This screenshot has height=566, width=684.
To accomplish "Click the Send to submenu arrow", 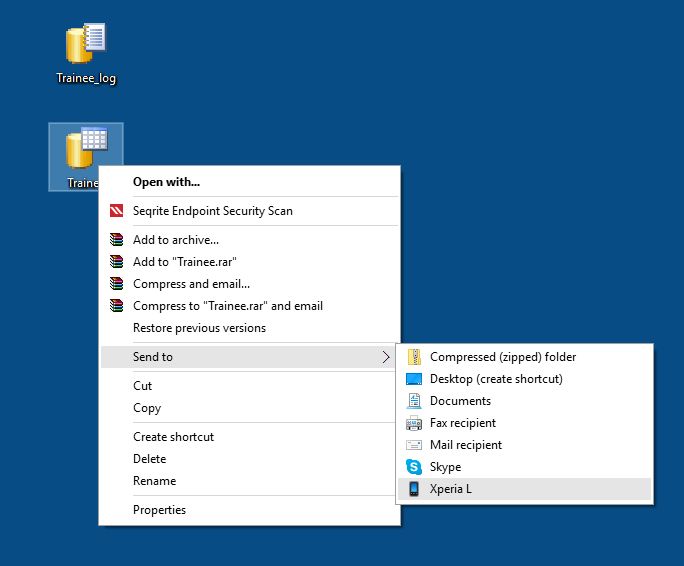I will (386, 357).
